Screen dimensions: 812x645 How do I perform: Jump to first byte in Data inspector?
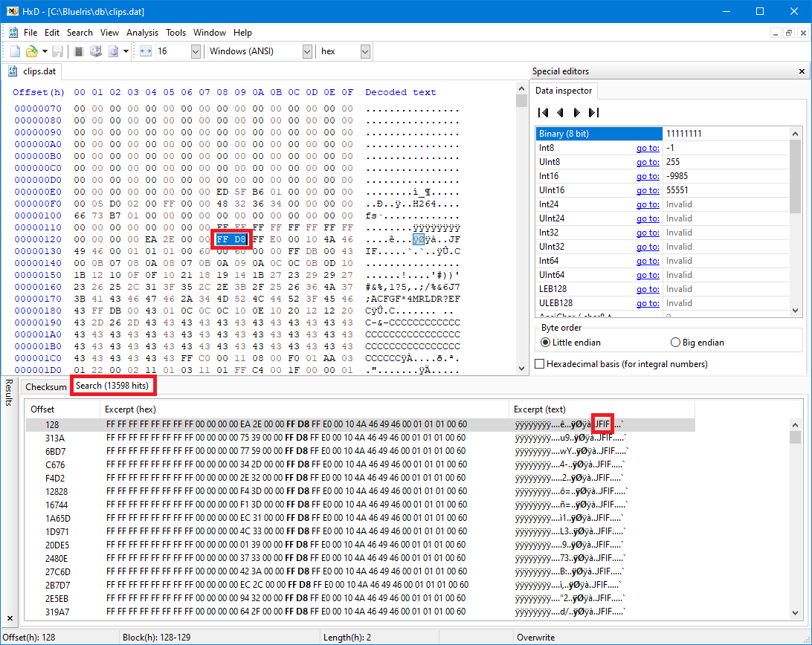(544, 112)
